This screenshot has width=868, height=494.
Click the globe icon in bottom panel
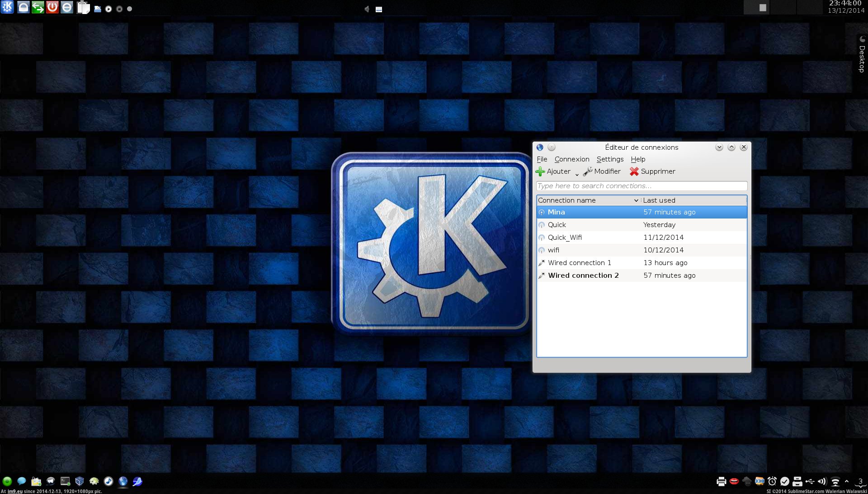tap(123, 481)
